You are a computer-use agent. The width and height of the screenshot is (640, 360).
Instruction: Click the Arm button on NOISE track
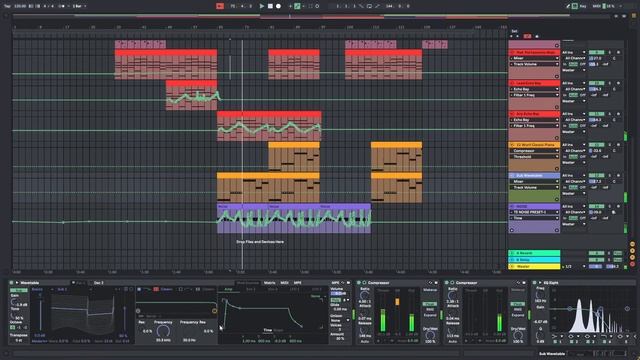(618, 207)
